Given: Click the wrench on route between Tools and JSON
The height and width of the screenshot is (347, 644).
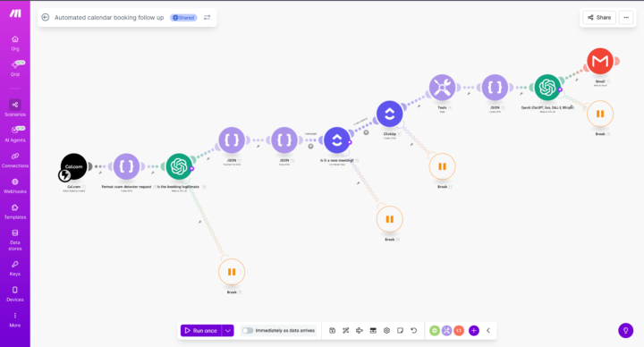Looking at the screenshot, I should point(468,94).
